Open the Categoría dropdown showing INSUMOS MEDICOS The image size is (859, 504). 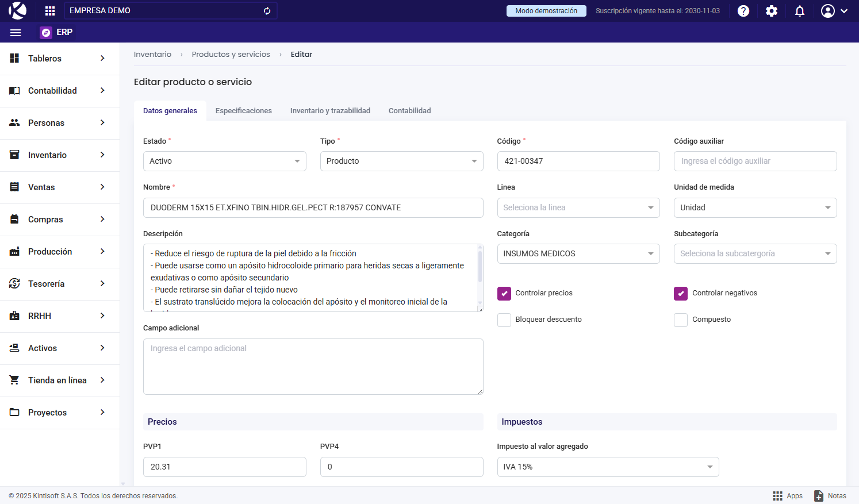coord(578,254)
